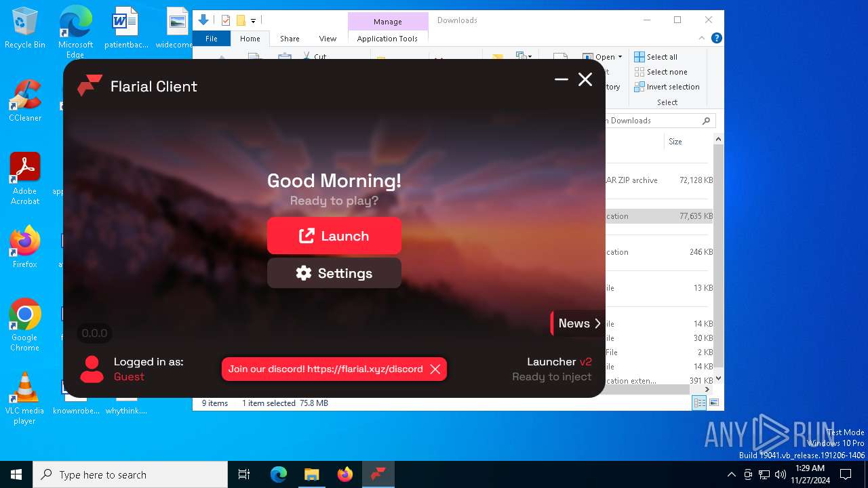Open the patientbac Word document icon

coord(126,28)
